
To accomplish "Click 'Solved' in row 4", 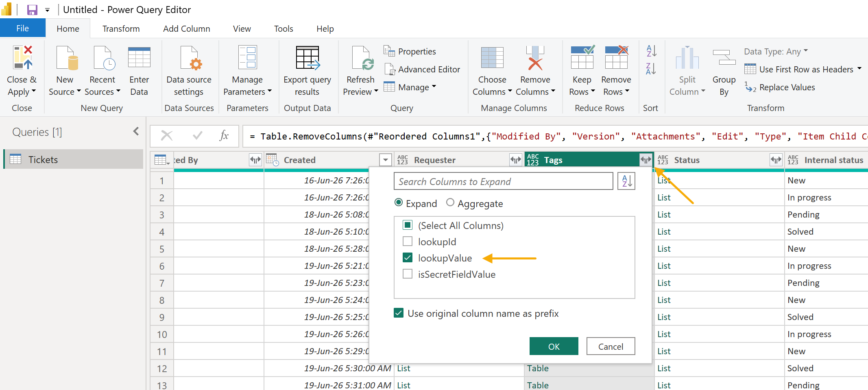I will (800, 231).
